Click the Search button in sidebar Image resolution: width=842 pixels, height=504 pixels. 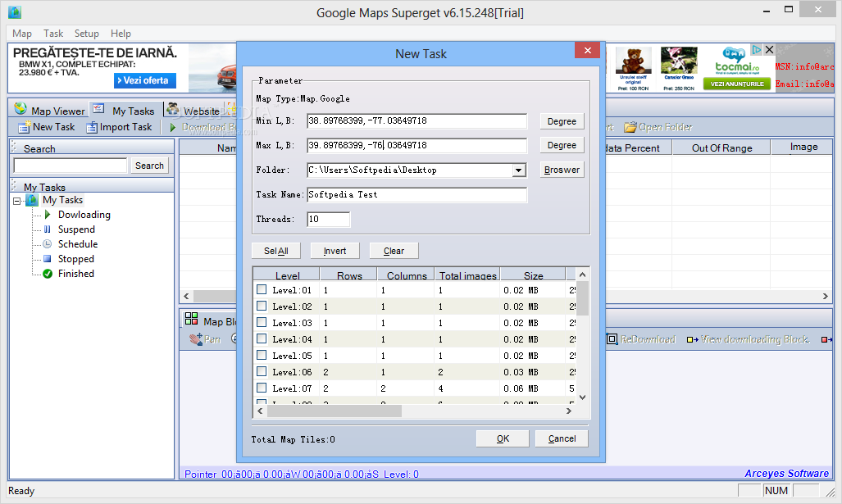coord(149,166)
